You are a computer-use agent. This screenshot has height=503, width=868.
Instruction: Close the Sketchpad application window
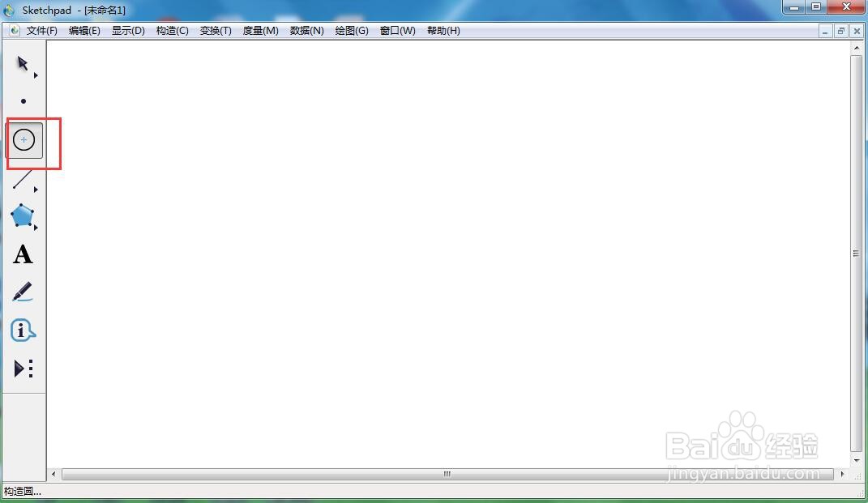tap(846, 7)
